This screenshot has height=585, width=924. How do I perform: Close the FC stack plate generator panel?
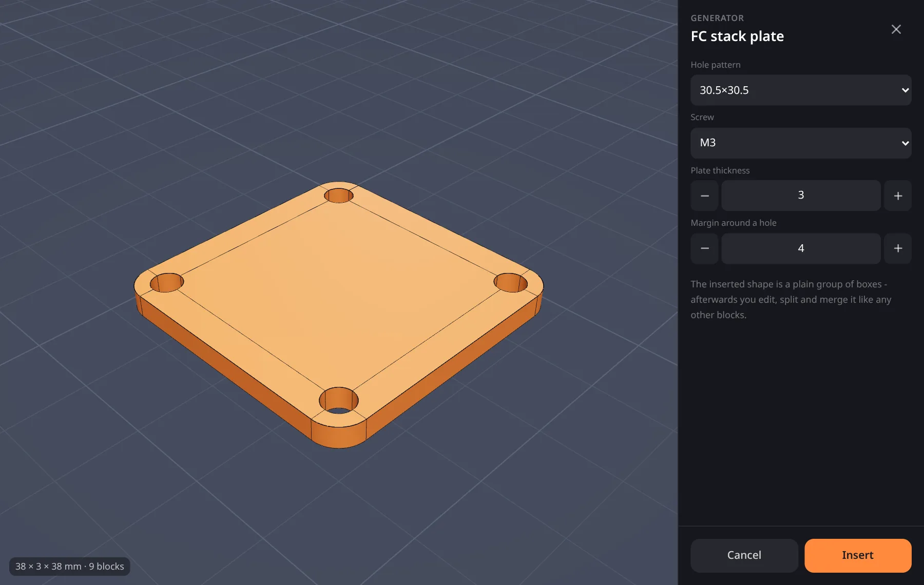[896, 29]
